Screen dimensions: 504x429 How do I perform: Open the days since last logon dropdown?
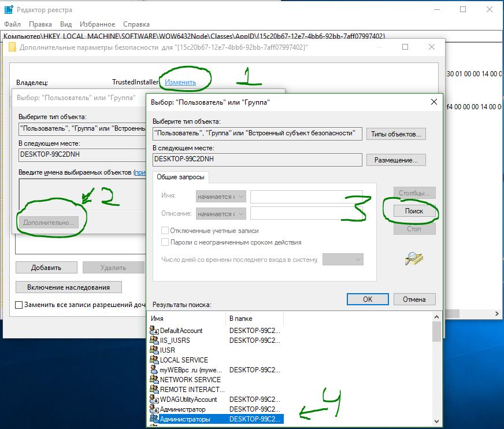(343, 259)
